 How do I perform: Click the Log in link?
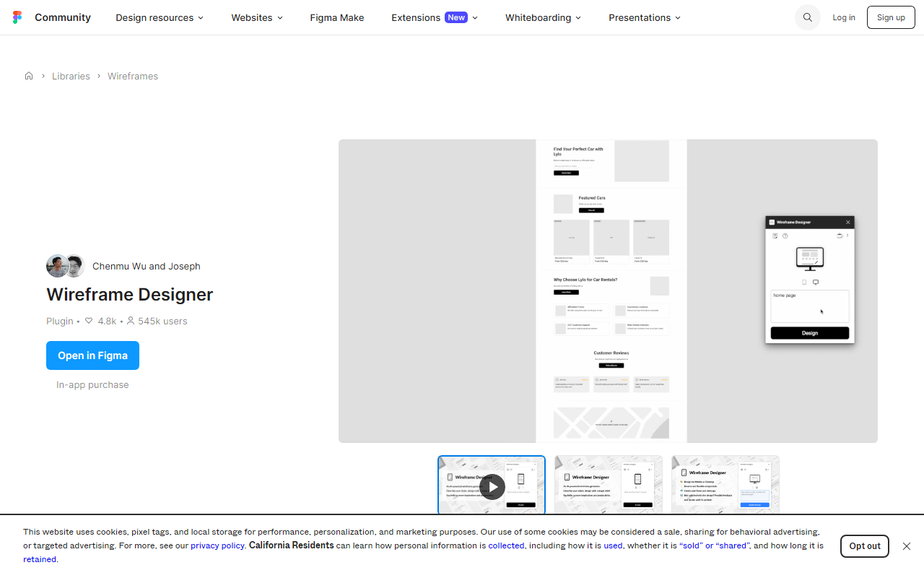[x=844, y=17]
